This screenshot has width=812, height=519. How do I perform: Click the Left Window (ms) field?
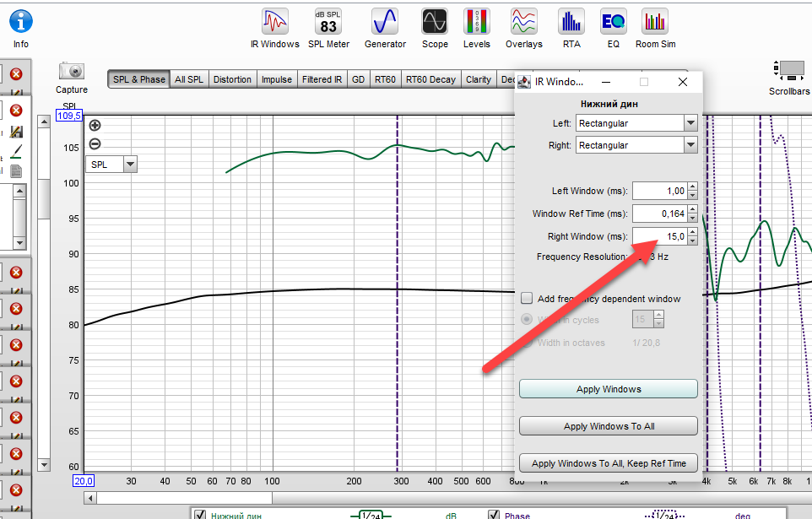[660, 191]
